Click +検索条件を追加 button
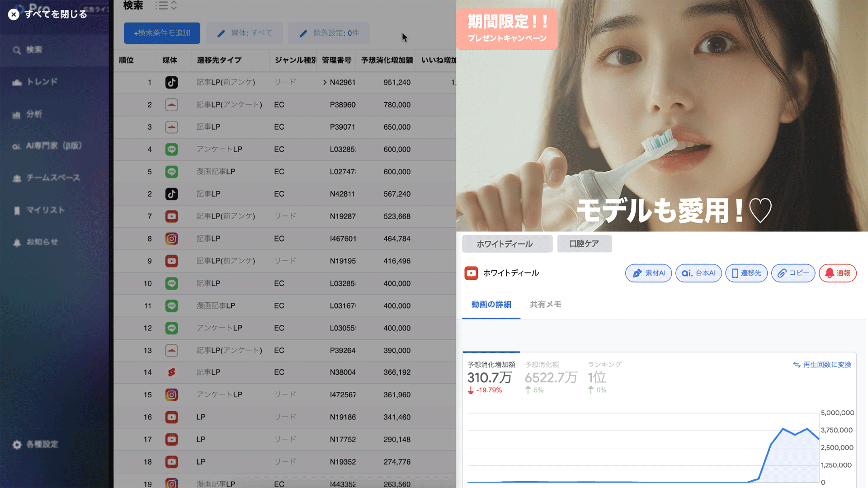The height and width of the screenshot is (488, 868). pyautogui.click(x=162, y=33)
